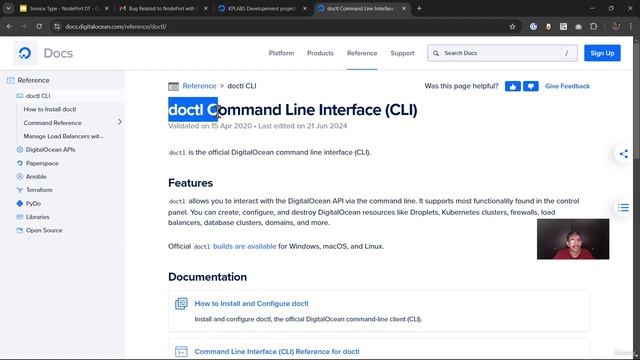Open the table of contents list icon
The height and width of the screenshot is (360, 640).
click(x=623, y=207)
